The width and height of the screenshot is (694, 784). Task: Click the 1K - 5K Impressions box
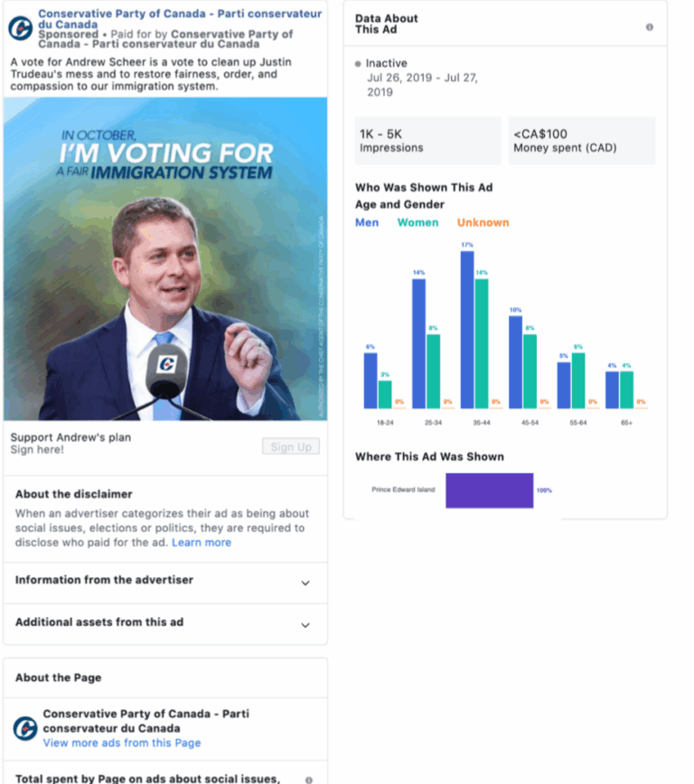coord(427,141)
